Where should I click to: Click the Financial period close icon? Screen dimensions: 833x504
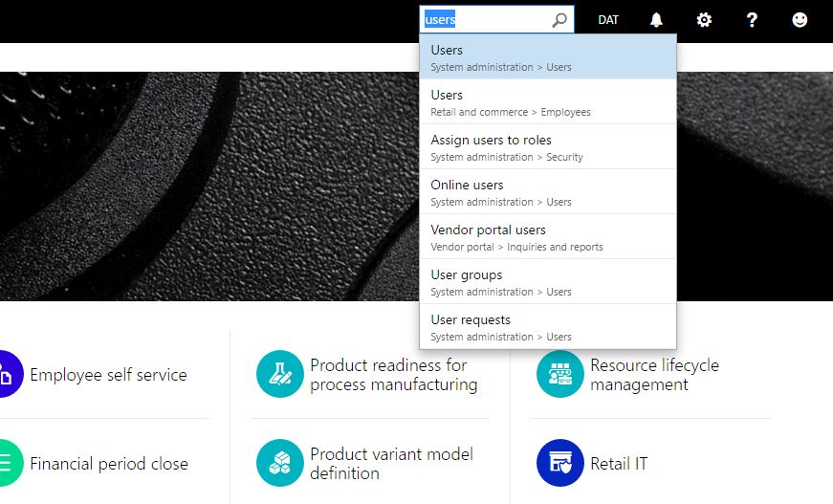point(6,463)
